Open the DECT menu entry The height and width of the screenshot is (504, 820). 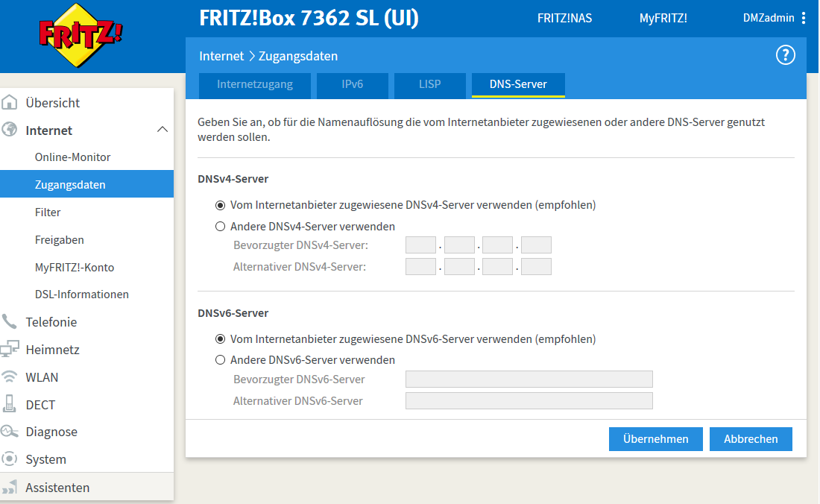40,405
